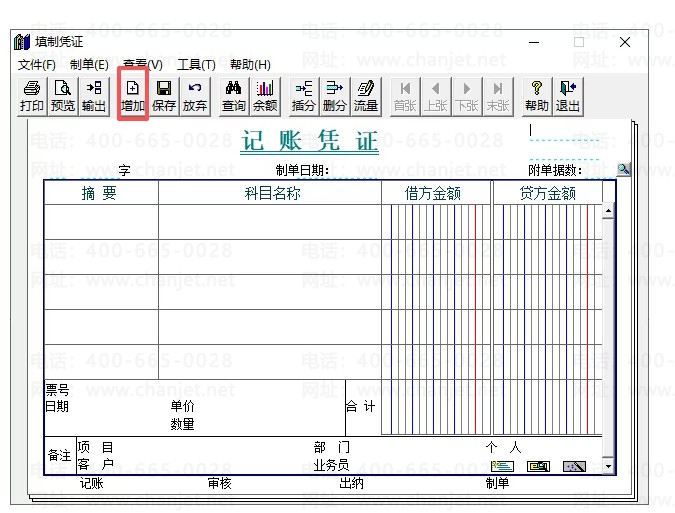Click first row 贷方金额 cell
675x513 pixels.
coord(548,222)
